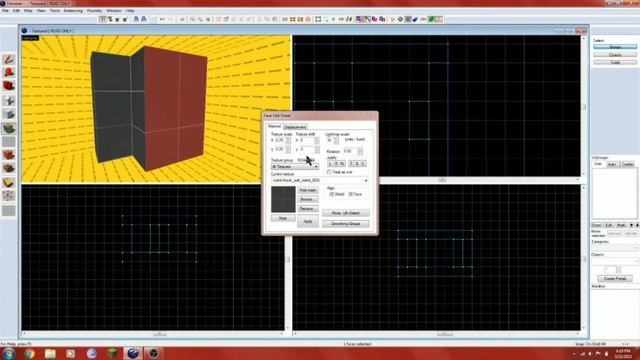Select the Toggle Texture Application tool
The height and width of the screenshot is (360, 640).
(9, 128)
